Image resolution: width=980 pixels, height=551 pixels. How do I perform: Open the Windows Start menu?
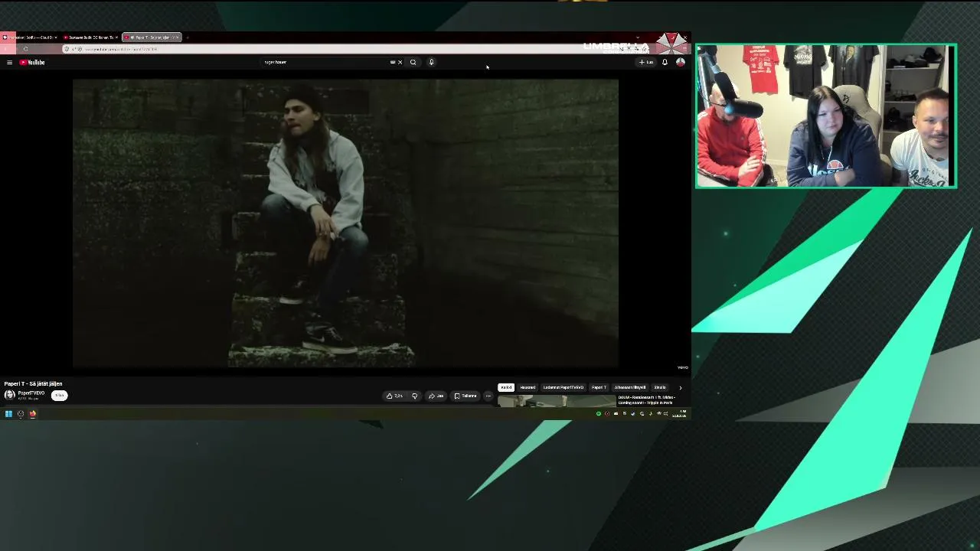[8, 414]
